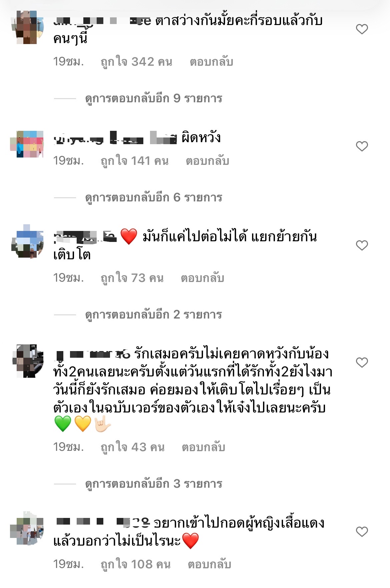
Task: Show 3 more replies
Action: [154, 484]
